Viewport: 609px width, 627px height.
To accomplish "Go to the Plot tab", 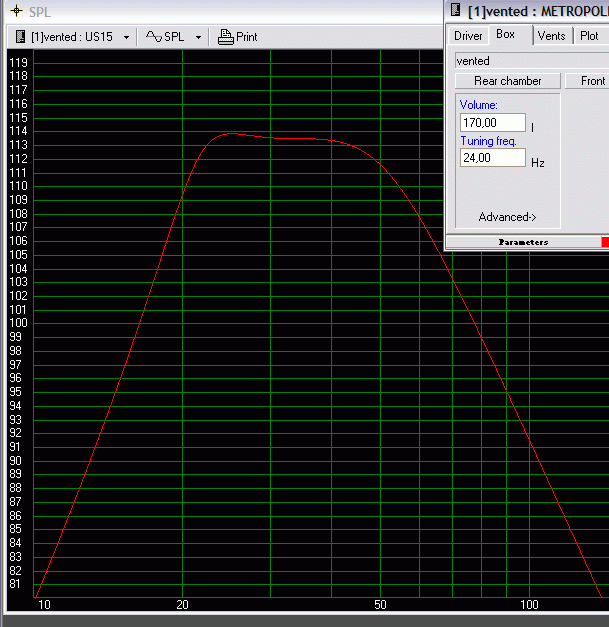I will (589, 36).
